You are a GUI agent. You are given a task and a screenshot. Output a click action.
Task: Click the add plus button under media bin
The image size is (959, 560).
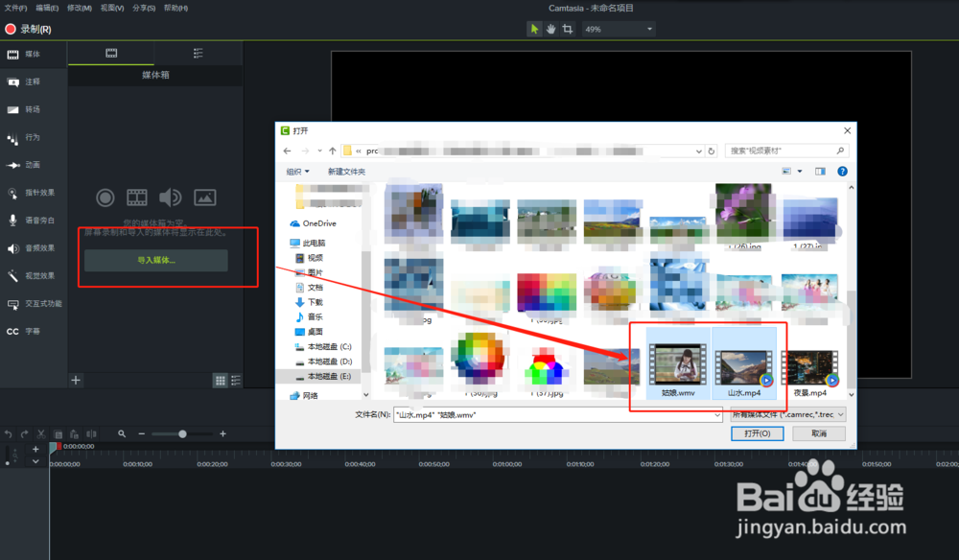click(76, 381)
